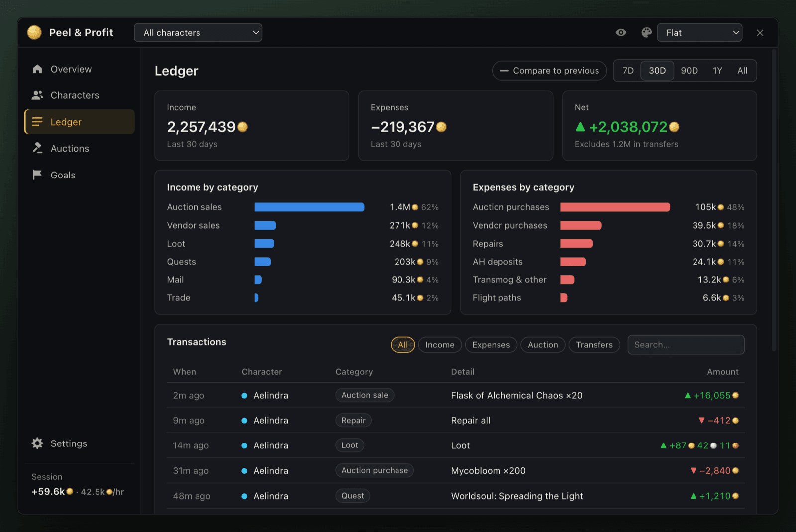Image resolution: width=796 pixels, height=532 pixels.
Task: Click the Peel & Profit gold coin logo
Action: point(34,32)
